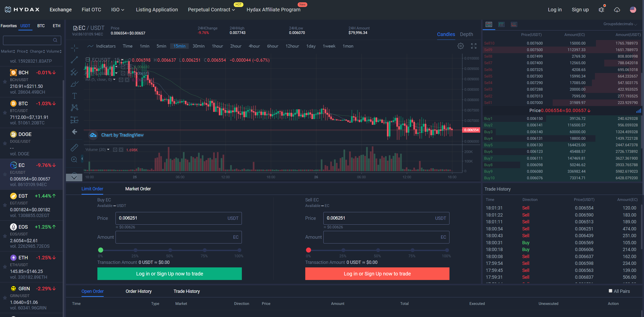This screenshot has height=317, width=644.
Task: Open the Fiat OTC menu item
Action: pos(91,10)
